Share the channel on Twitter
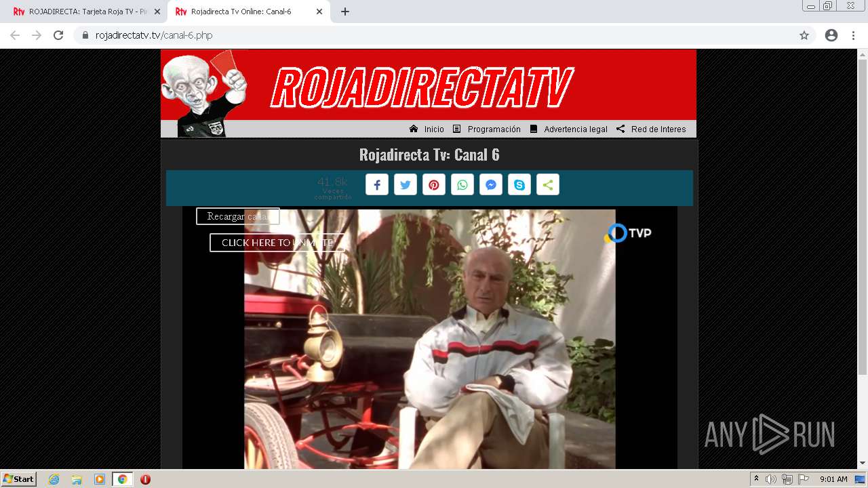This screenshot has height=488, width=868. coord(406,185)
